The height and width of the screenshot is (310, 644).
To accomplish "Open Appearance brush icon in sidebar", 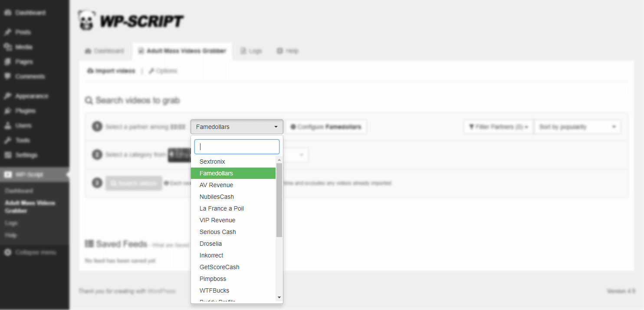I will [x=7, y=96].
